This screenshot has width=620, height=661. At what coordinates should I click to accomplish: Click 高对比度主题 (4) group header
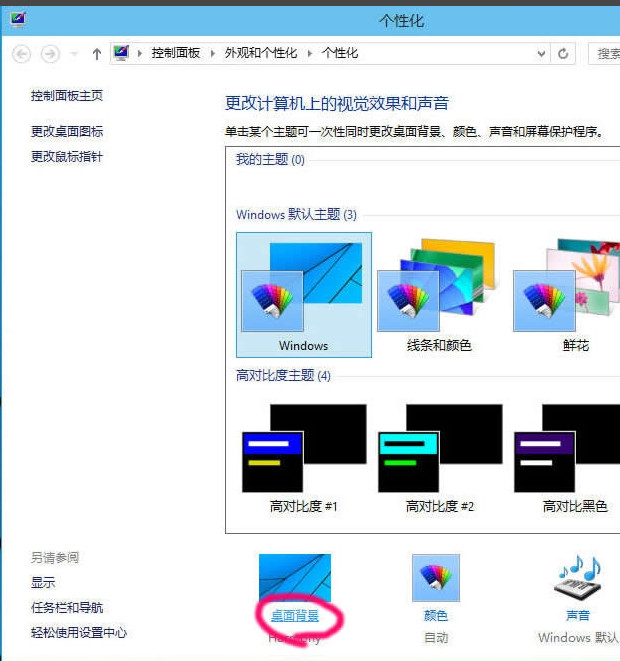(x=283, y=375)
